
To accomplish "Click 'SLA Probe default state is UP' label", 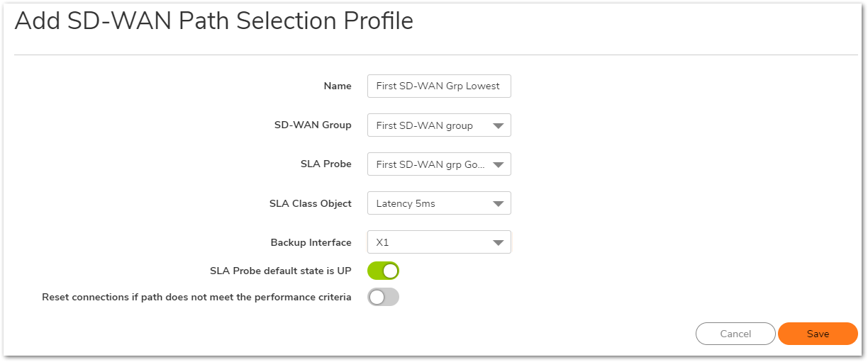I will coord(280,271).
